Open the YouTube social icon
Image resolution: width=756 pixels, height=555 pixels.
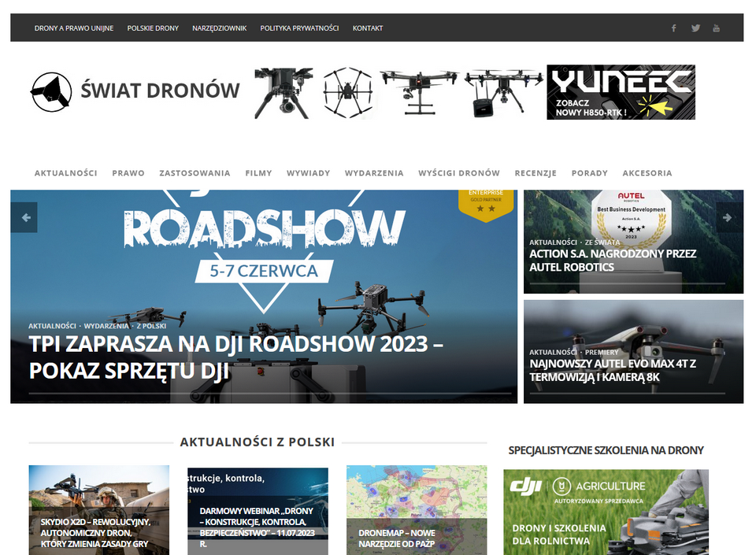pos(716,28)
